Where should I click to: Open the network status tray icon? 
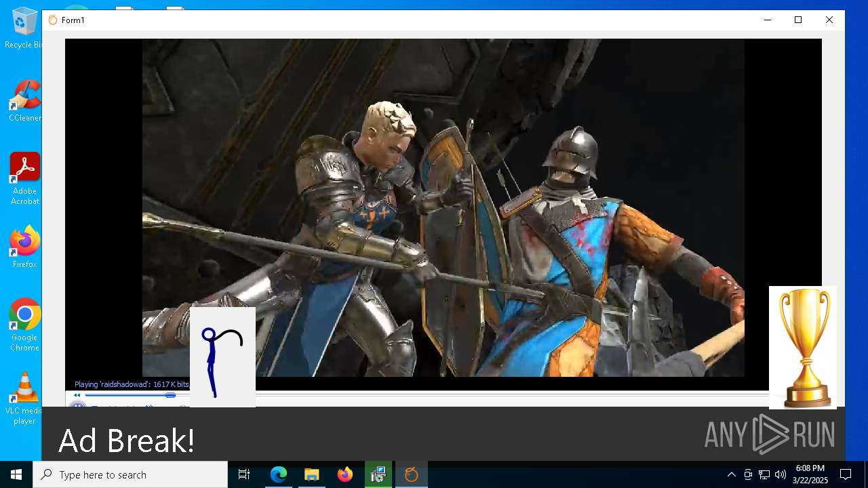tap(764, 474)
